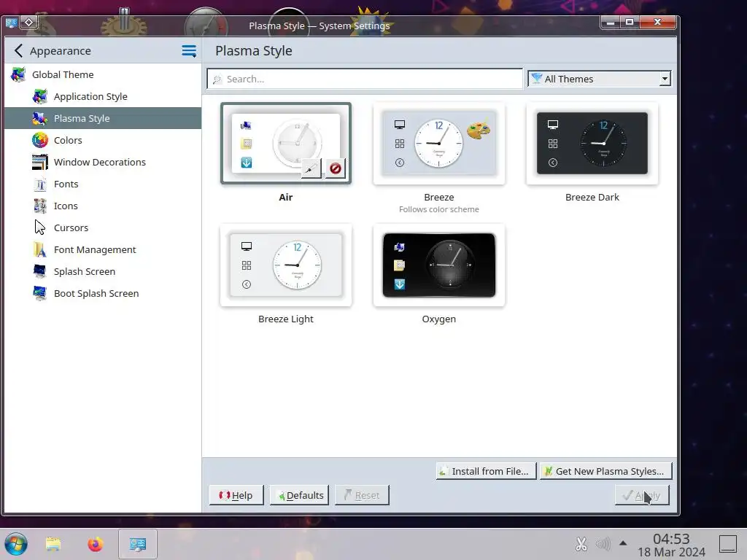The image size is (747, 560).
Task: Select Colors in the sidebar
Action: pyautogui.click(x=103, y=140)
